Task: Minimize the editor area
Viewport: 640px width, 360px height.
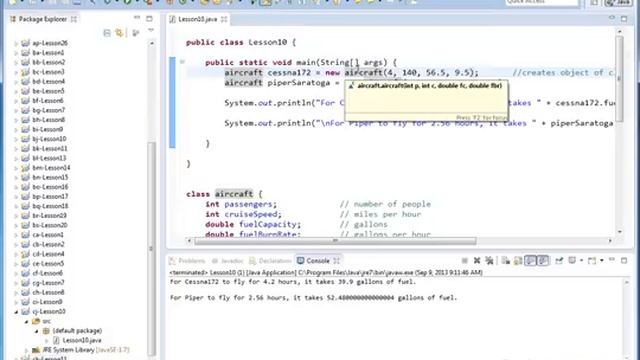Action: pos(611,18)
